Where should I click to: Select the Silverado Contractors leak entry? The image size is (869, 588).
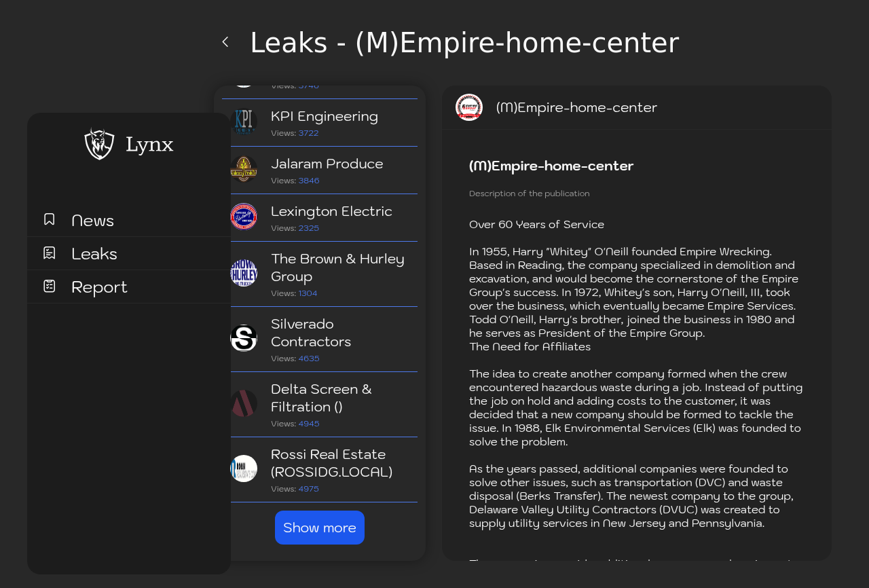coord(320,339)
